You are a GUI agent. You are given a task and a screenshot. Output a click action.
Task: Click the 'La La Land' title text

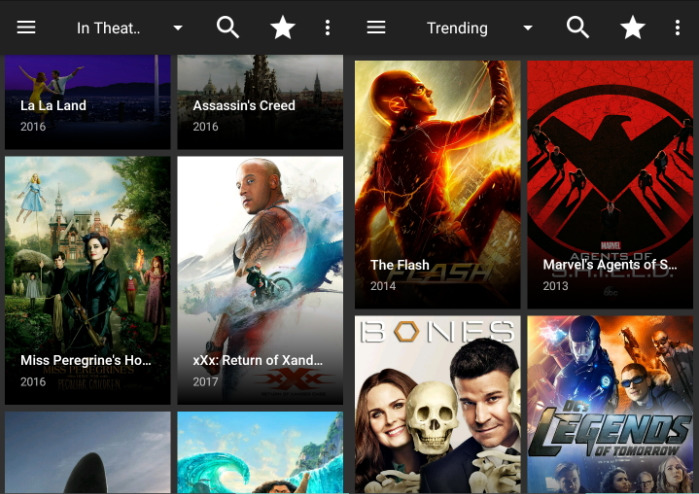coord(53,106)
